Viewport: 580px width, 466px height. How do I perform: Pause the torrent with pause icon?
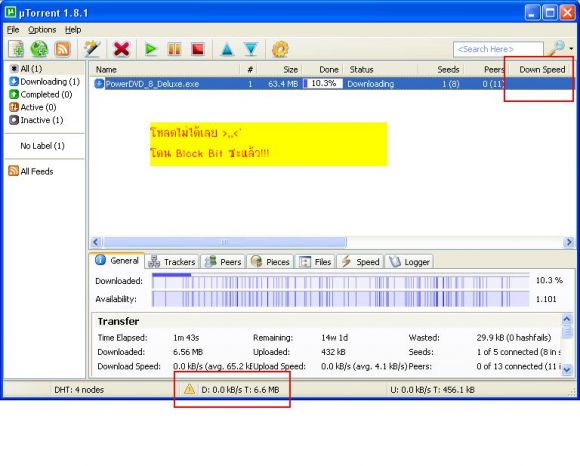pos(174,49)
